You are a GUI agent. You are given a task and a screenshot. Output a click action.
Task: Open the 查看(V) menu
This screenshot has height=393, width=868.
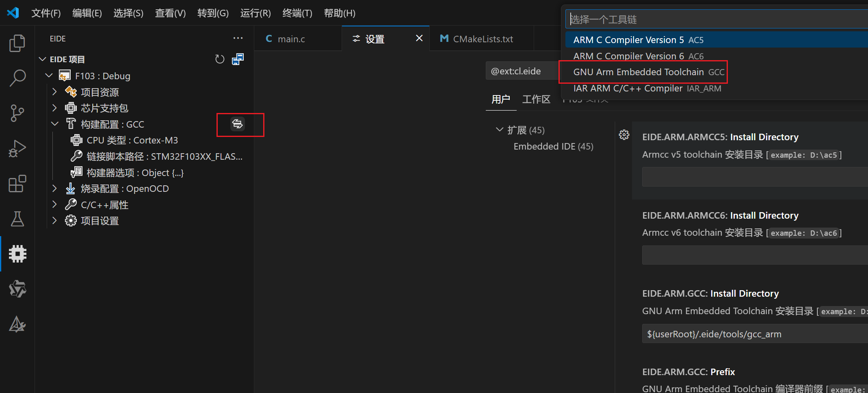coord(170,13)
